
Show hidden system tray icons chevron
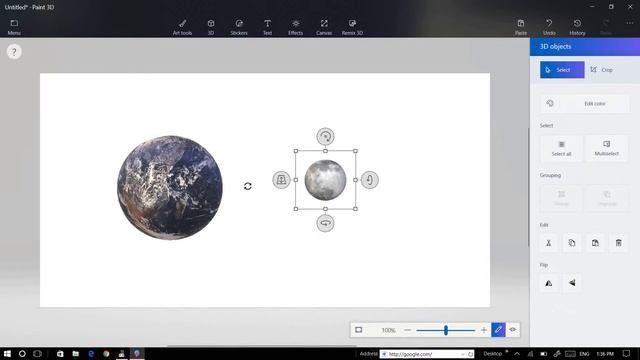(x=517, y=353)
